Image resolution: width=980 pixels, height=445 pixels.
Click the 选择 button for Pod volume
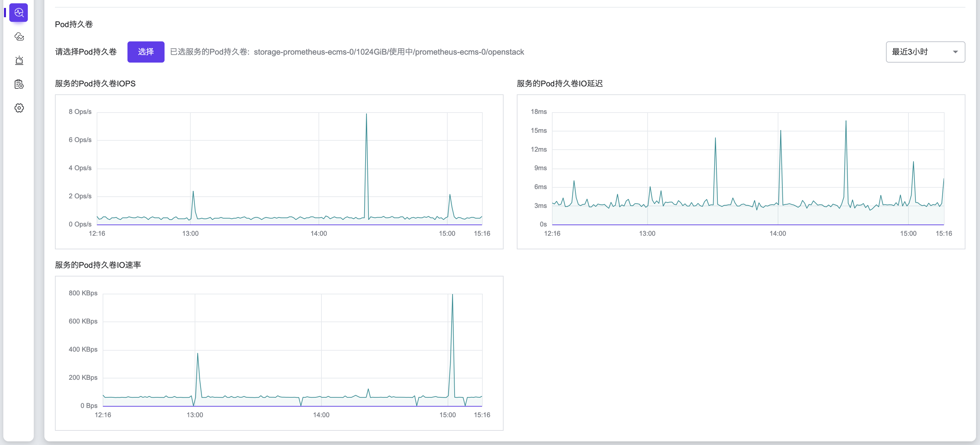(x=146, y=52)
